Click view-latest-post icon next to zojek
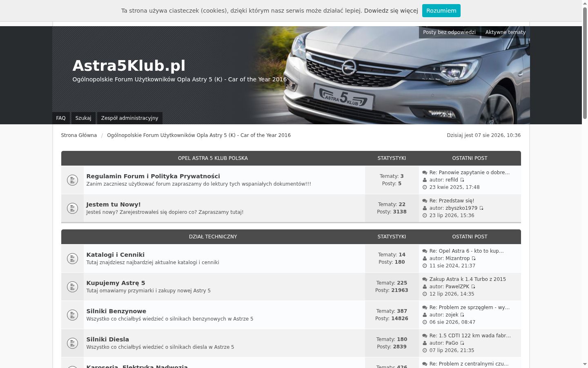Screen dimensions: 588x368 [462, 315]
